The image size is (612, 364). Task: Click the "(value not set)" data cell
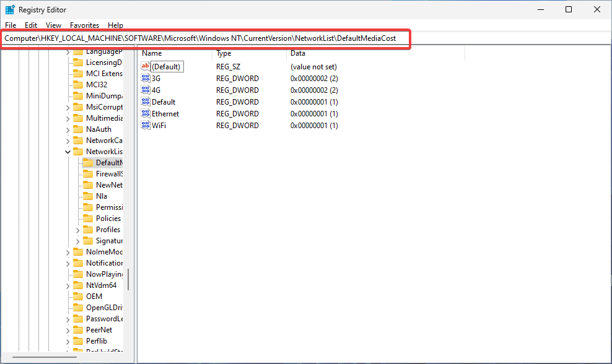(313, 67)
